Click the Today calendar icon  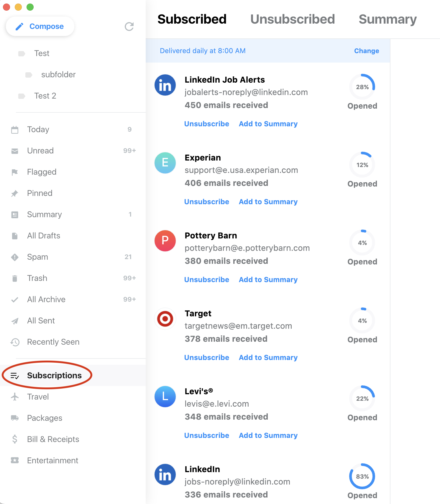[15, 130]
